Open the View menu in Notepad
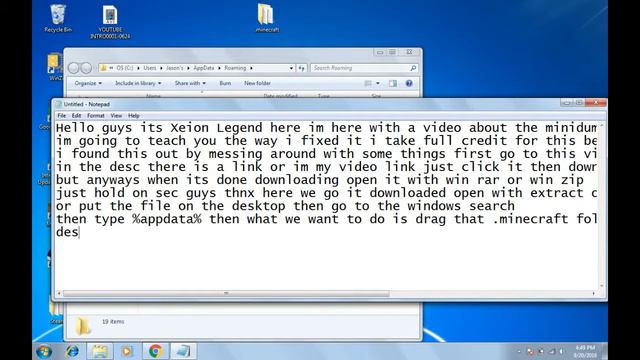 click(x=116, y=116)
